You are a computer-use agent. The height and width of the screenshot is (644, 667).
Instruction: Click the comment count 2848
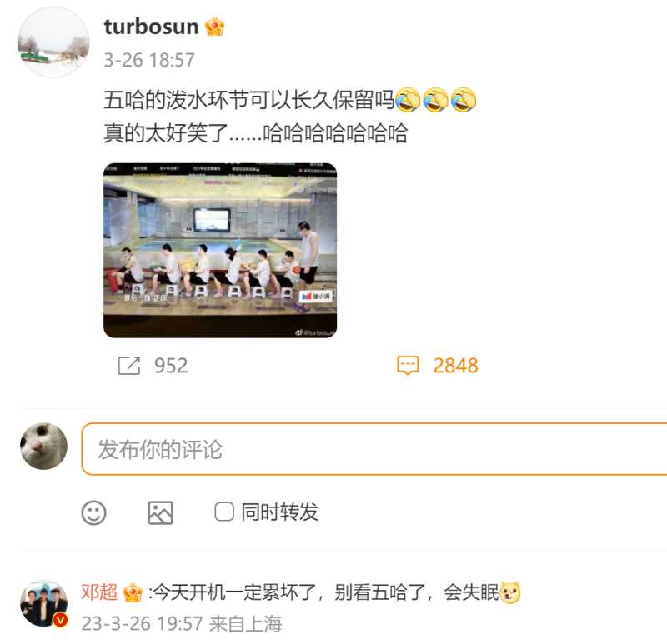point(455,366)
